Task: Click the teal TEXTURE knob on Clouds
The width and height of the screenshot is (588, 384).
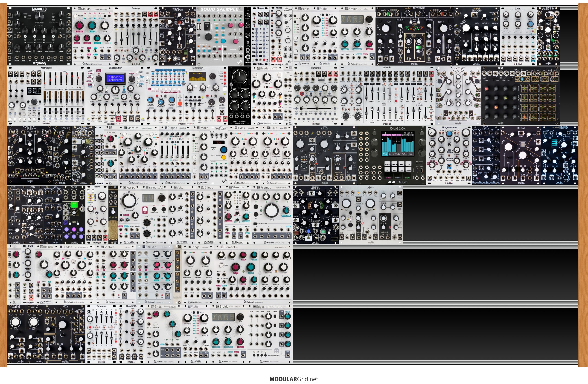Action: tap(97, 38)
